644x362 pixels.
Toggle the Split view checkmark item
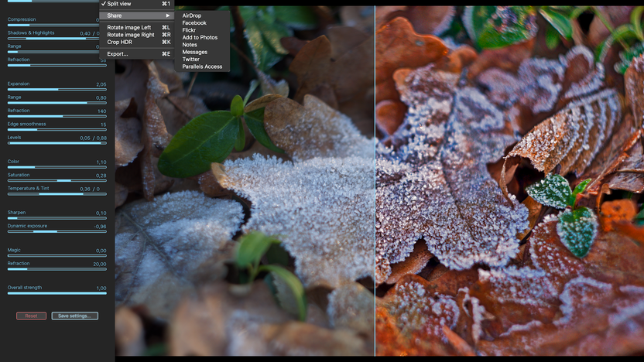coord(137,4)
